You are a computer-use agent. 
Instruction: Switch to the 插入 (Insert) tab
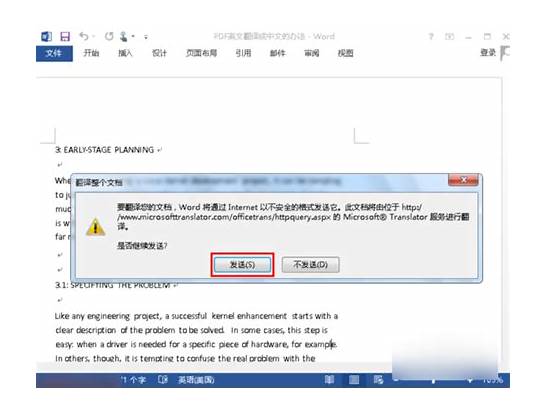pyautogui.click(x=125, y=53)
